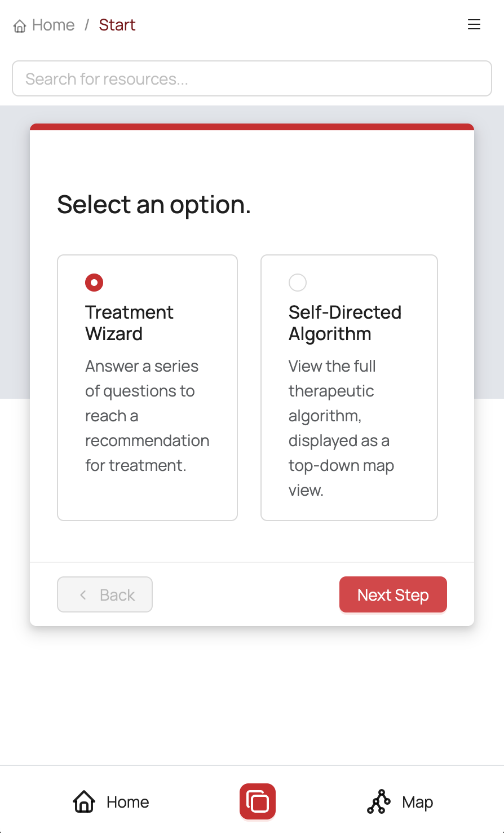Click the red stacked-squares icon in the bottom bar
The image size is (504, 833).
tap(258, 801)
